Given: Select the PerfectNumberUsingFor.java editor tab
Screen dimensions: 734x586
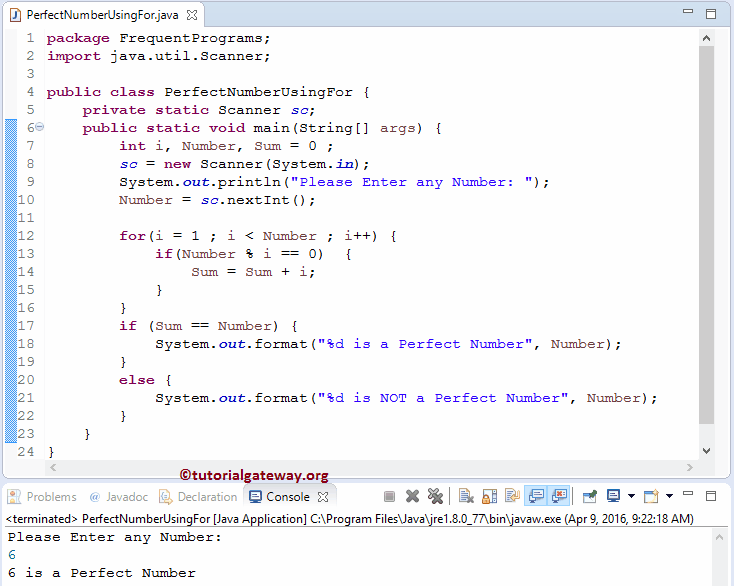Looking at the screenshot, I should point(102,15).
